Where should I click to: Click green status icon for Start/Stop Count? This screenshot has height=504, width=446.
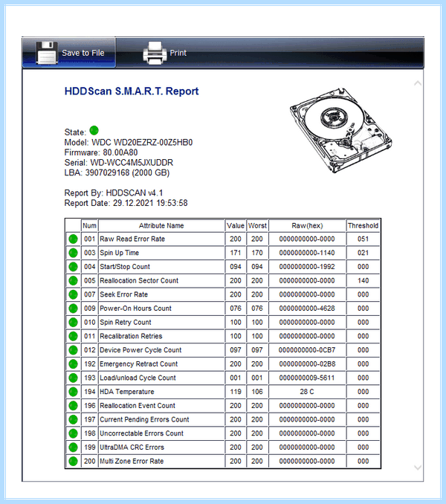coord(74,267)
